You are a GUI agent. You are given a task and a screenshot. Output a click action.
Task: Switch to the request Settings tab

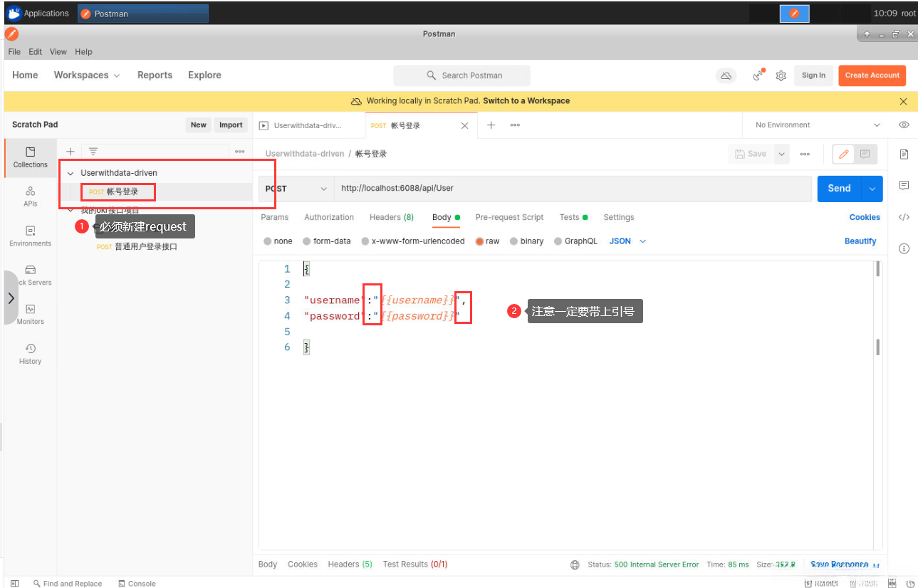pos(619,217)
